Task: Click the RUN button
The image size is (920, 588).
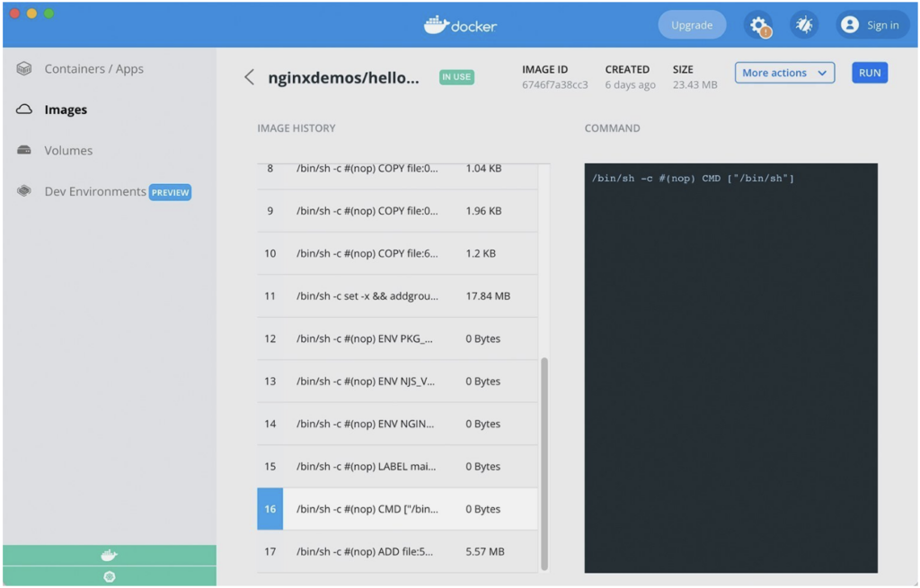Action: tap(869, 73)
